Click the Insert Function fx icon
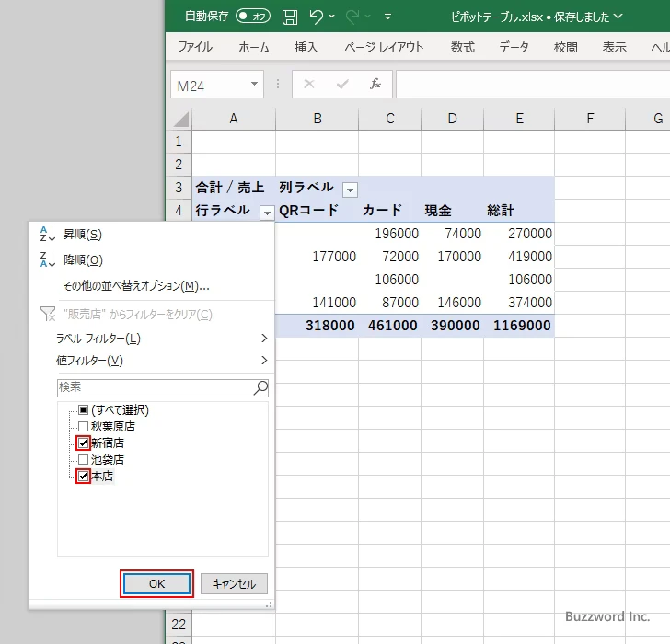 [375, 84]
